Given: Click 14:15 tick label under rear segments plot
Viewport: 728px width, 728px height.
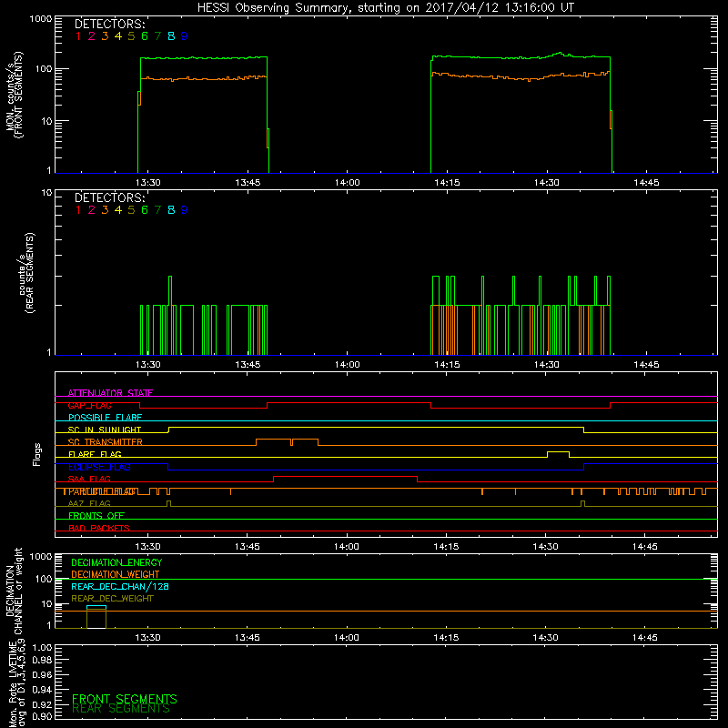Looking at the screenshot, I should (x=447, y=365).
